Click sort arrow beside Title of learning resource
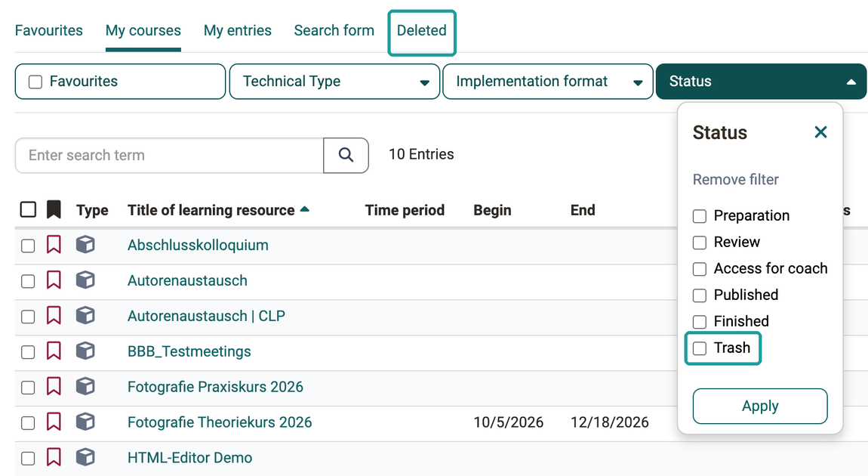 (x=304, y=209)
